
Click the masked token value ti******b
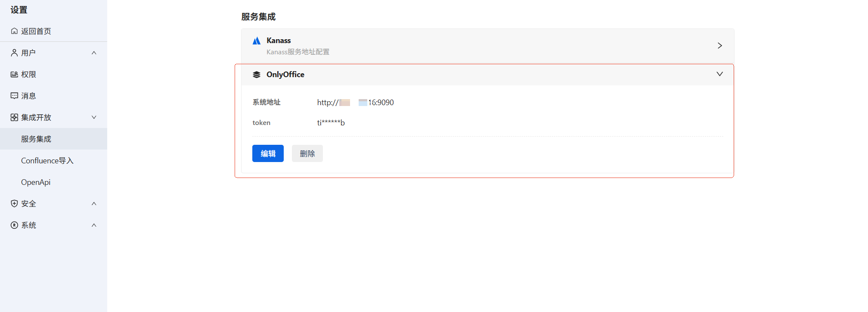click(x=331, y=123)
